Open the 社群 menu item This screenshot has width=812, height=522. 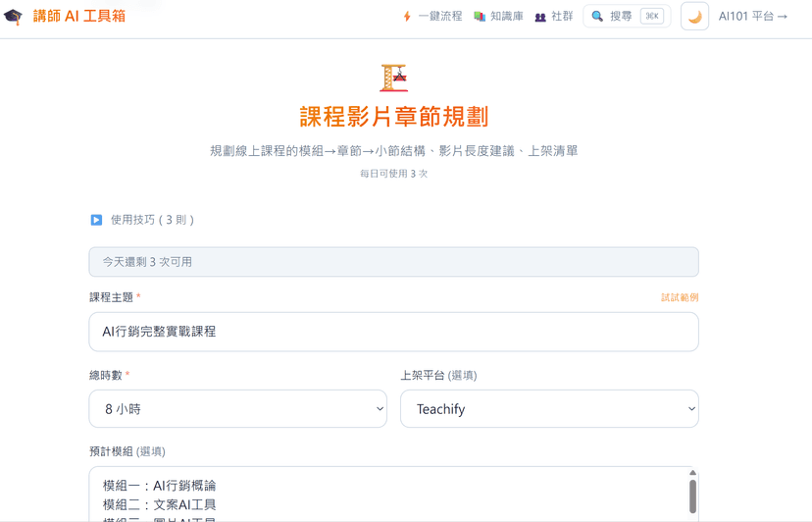coord(562,17)
